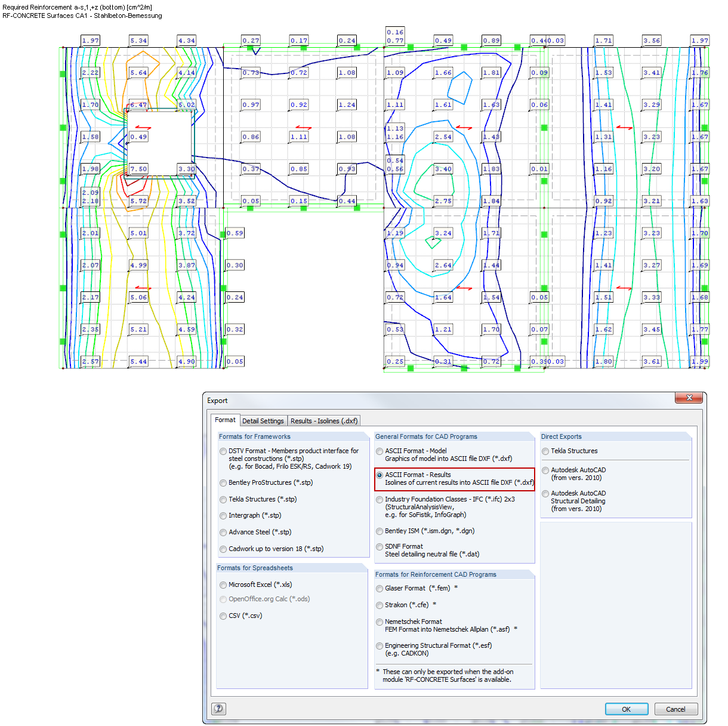Select Glaser Format (*.fem)
Screen dimensions: 728x726
380,589
